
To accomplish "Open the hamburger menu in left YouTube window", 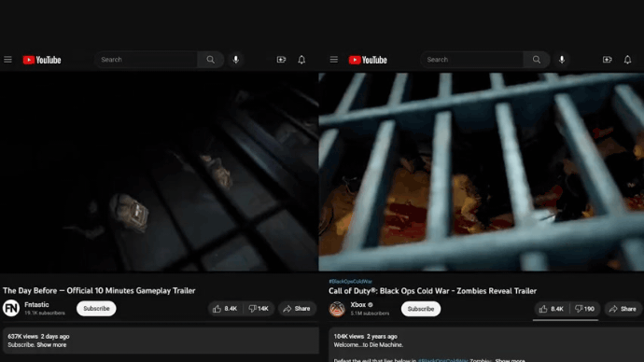I will (x=7, y=60).
